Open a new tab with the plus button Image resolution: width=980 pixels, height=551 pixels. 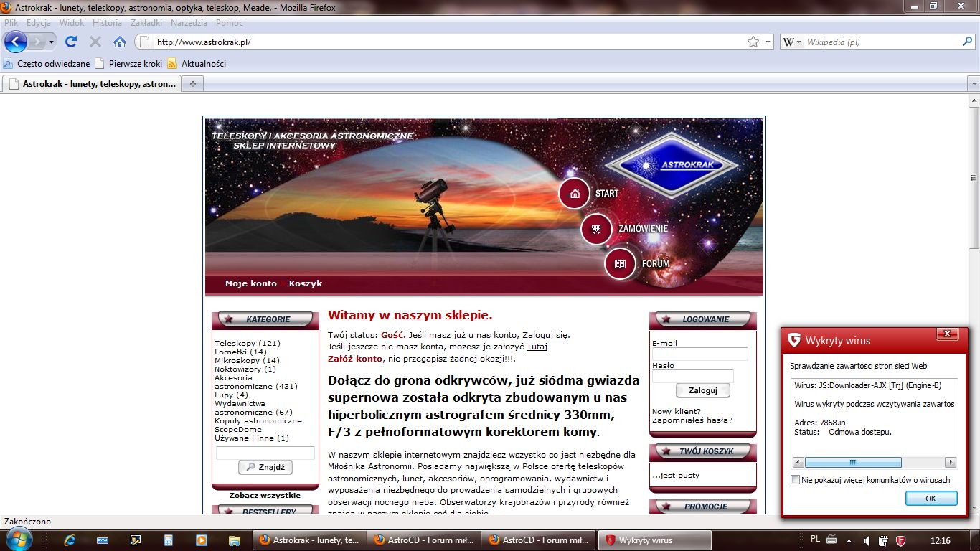[192, 84]
